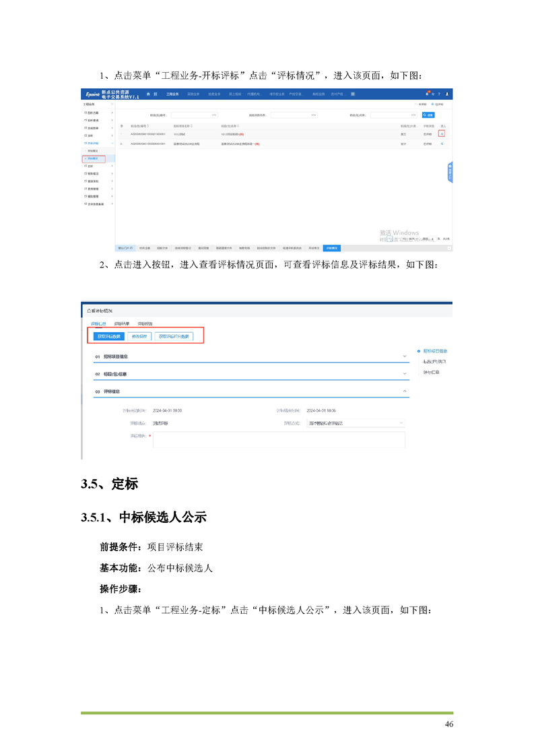This screenshot has height=756, width=534.
Task: Switch to the 评标结果 tab
Action: (x=122, y=324)
